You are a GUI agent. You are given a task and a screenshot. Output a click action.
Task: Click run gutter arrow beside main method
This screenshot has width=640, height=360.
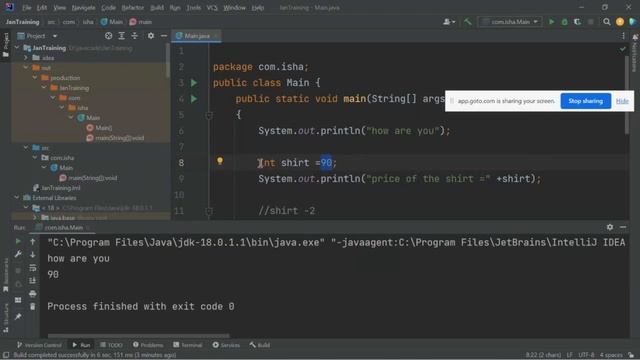[194, 99]
